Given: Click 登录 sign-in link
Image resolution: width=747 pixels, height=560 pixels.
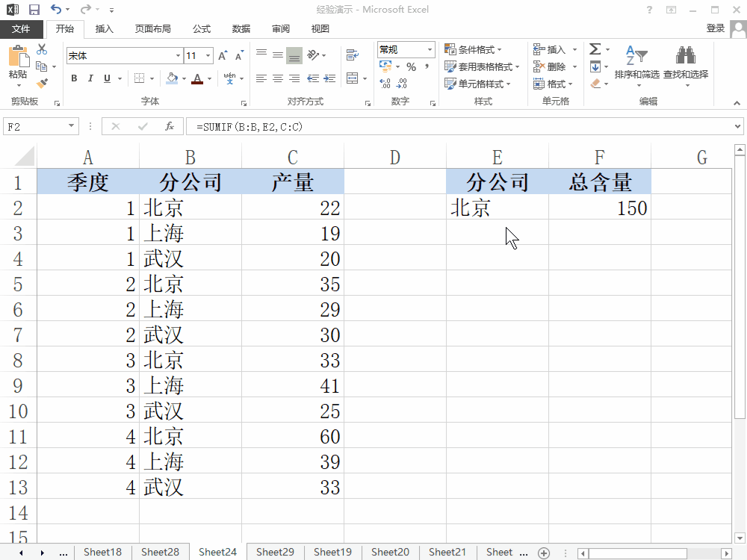Looking at the screenshot, I should [x=715, y=28].
